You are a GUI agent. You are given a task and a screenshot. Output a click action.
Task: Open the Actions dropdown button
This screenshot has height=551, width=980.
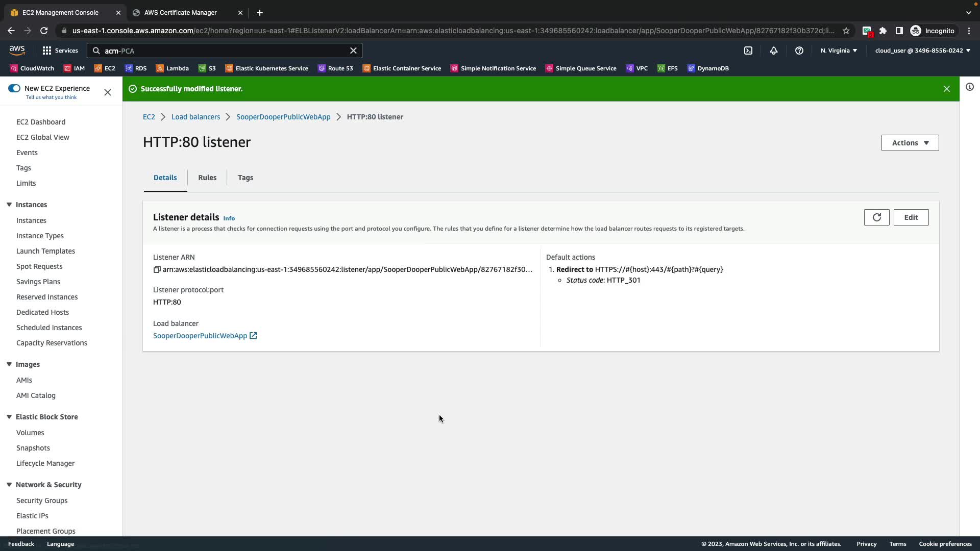[910, 143]
